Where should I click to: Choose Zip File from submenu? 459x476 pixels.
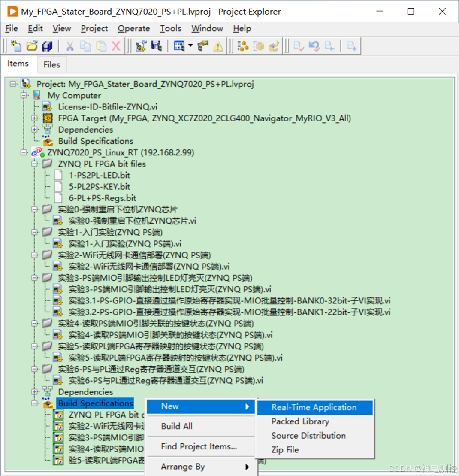(314, 449)
